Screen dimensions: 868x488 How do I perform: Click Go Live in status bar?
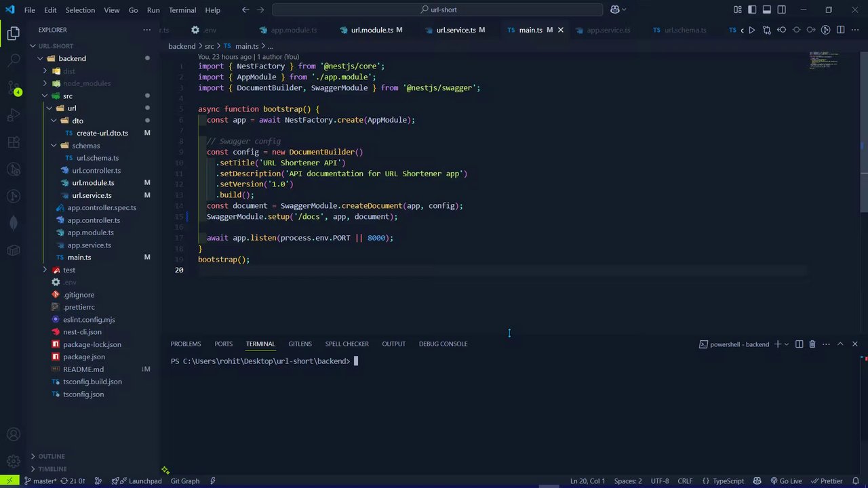coord(785,481)
